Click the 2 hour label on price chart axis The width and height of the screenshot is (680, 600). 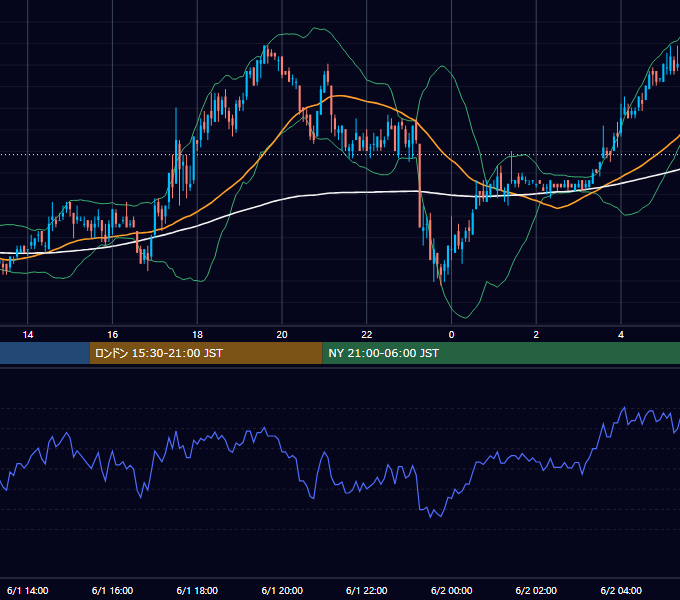click(536, 335)
